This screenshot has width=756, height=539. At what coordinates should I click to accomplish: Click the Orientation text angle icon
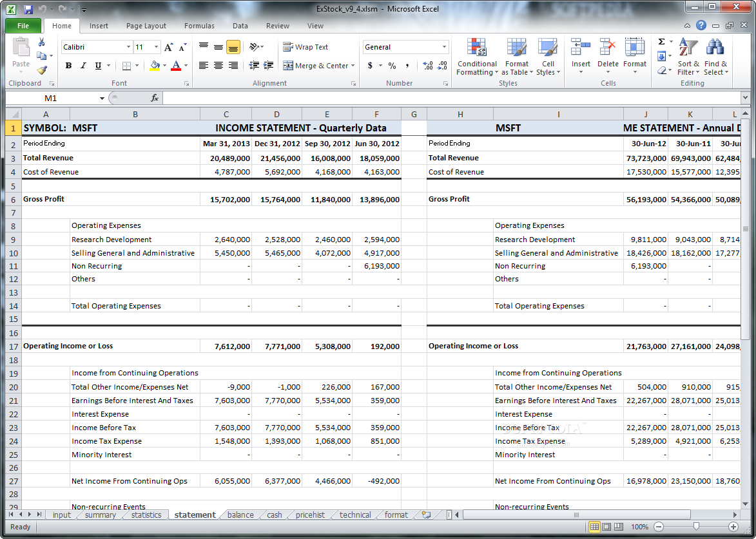pos(254,47)
